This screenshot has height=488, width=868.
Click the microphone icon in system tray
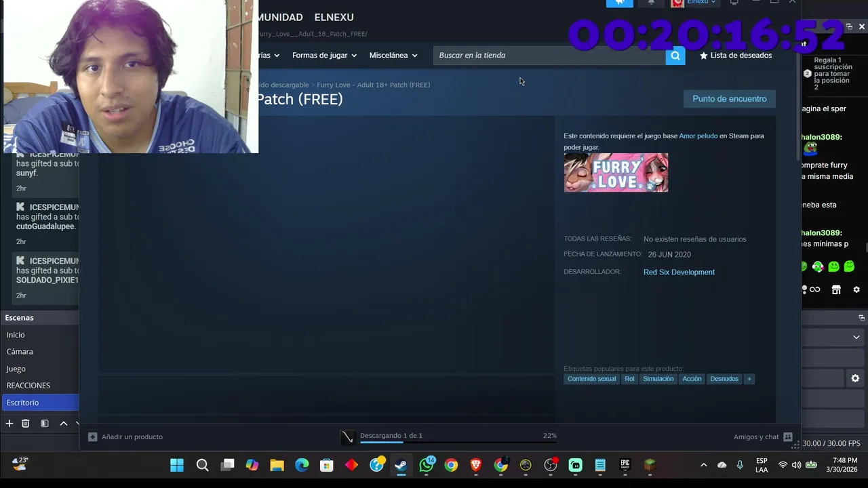tap(740, 465)
